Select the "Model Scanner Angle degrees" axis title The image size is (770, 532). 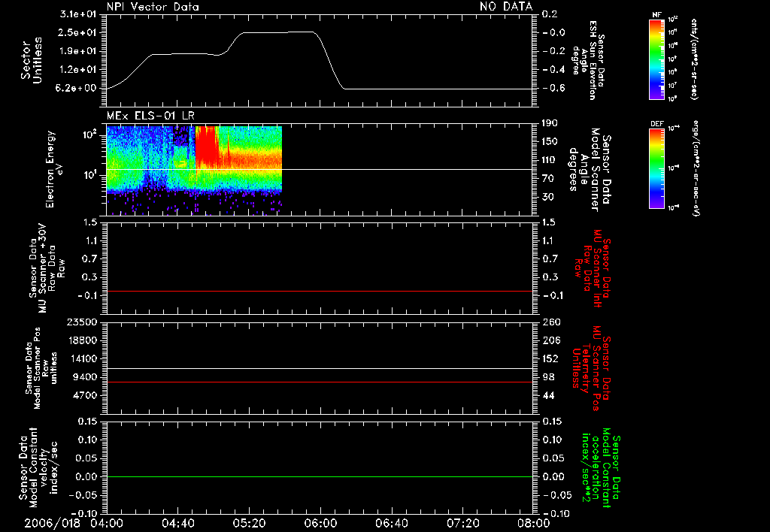tap(590, 170)
